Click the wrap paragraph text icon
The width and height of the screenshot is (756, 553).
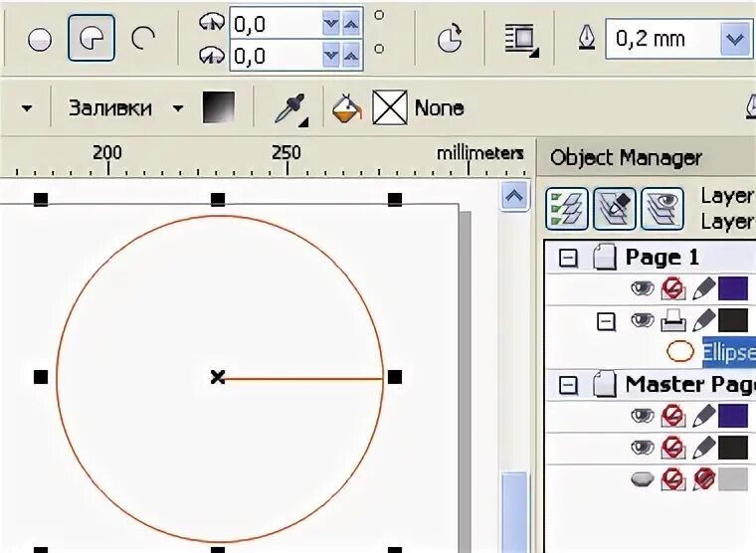coord(521,40)
